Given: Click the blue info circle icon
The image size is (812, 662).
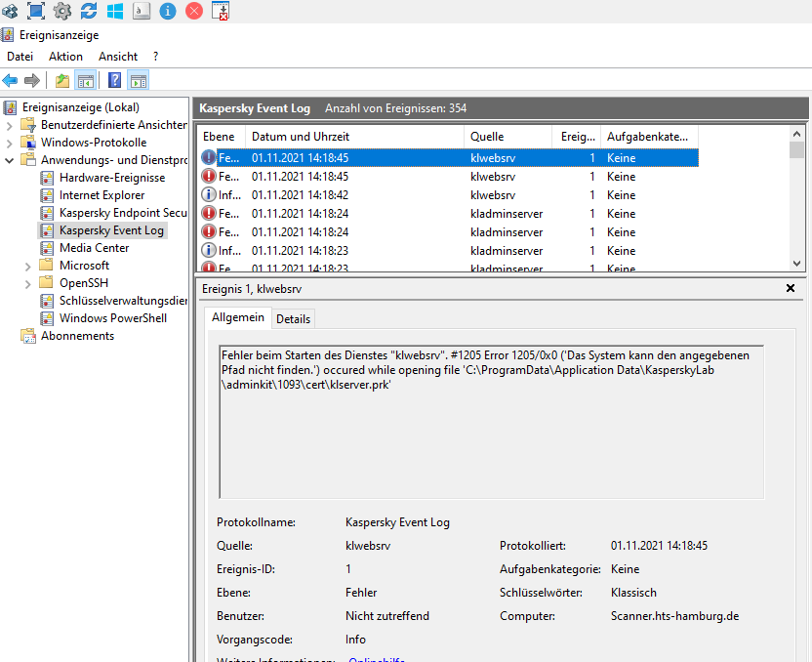Looking at the screenshot, I should click(167, 11).
